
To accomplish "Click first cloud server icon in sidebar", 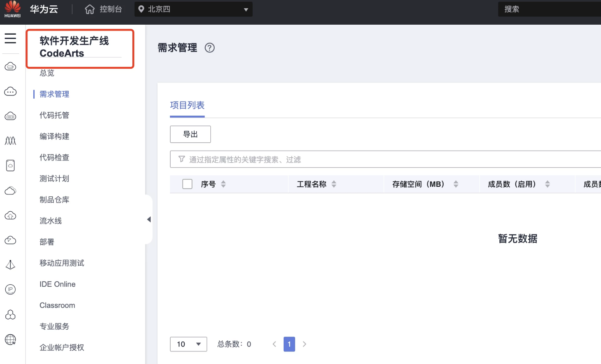I will 10,67.
